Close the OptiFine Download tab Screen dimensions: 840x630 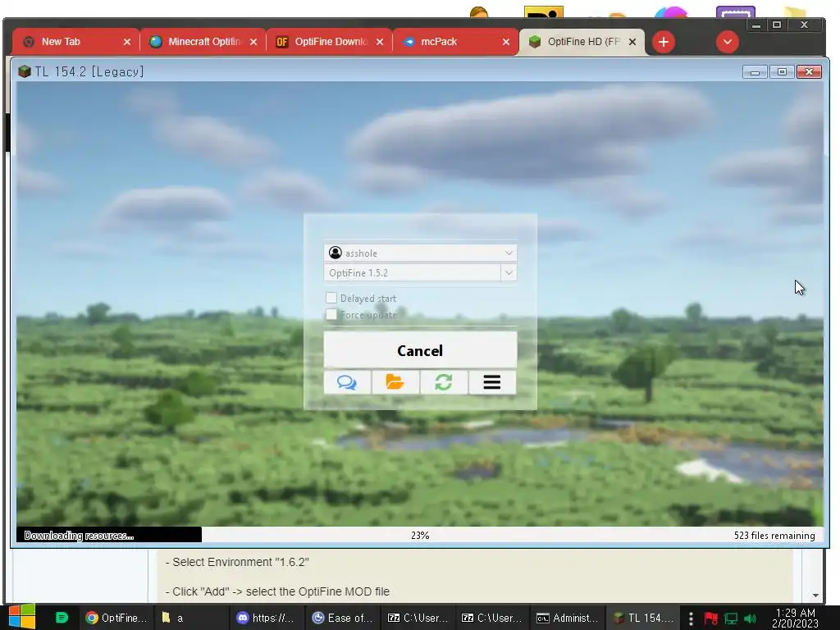380,42
